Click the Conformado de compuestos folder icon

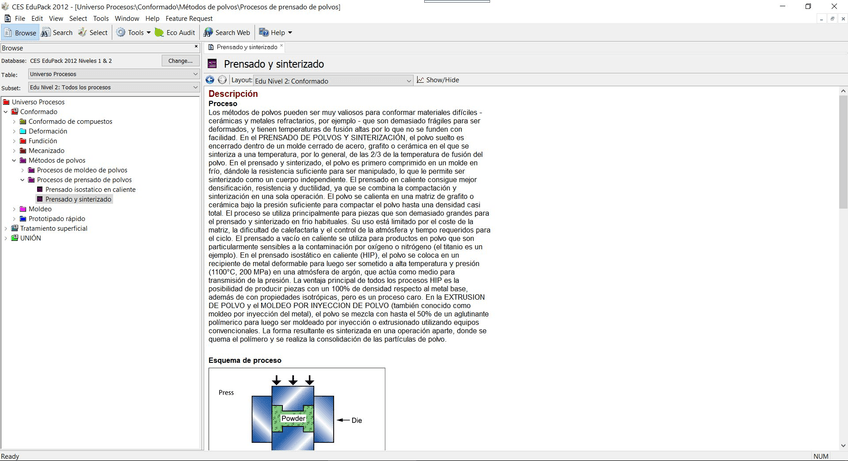point(23,121)
